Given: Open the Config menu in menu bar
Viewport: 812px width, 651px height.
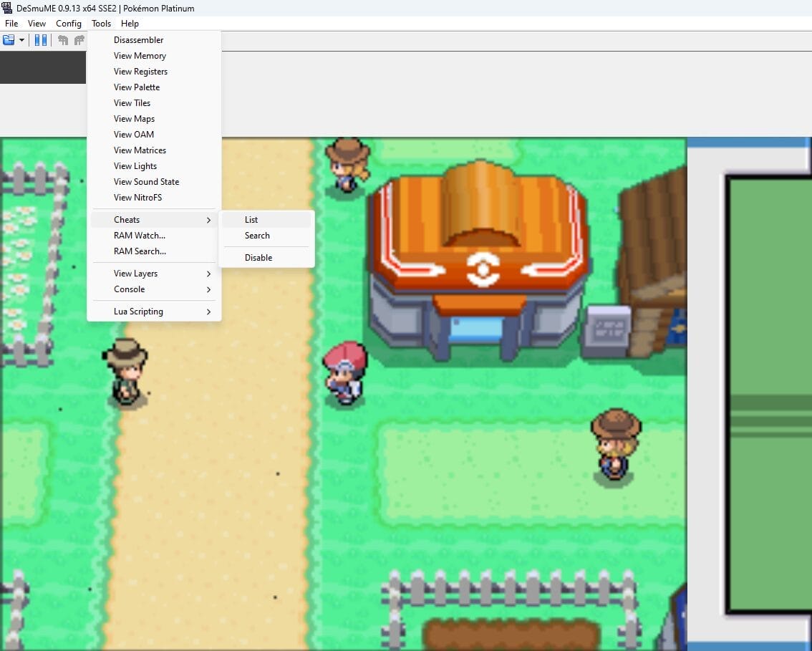Looking at the screenshot, I should tap(69, 24).
